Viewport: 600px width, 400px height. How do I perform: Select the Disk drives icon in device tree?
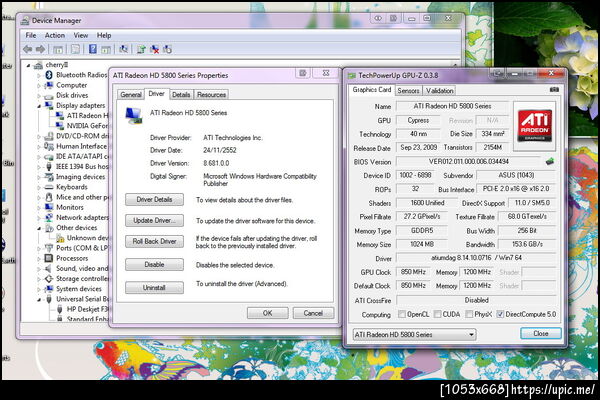coord(49,96)
